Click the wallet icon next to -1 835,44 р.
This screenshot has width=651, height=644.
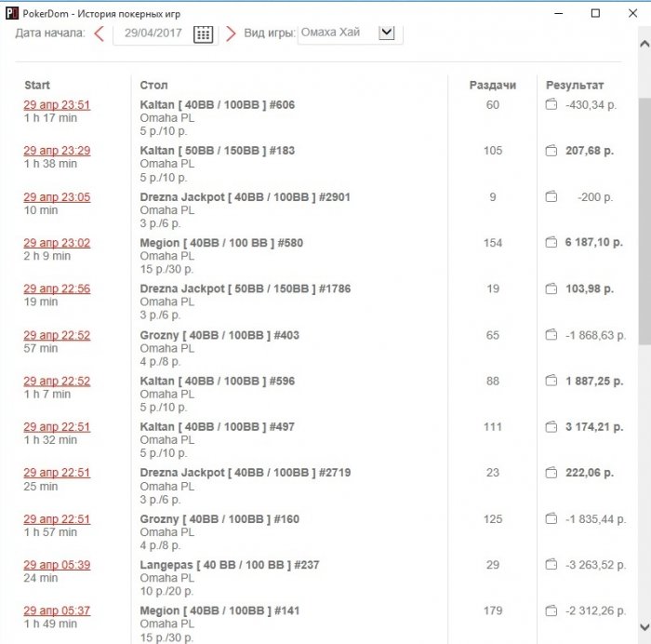pos(551,518)
